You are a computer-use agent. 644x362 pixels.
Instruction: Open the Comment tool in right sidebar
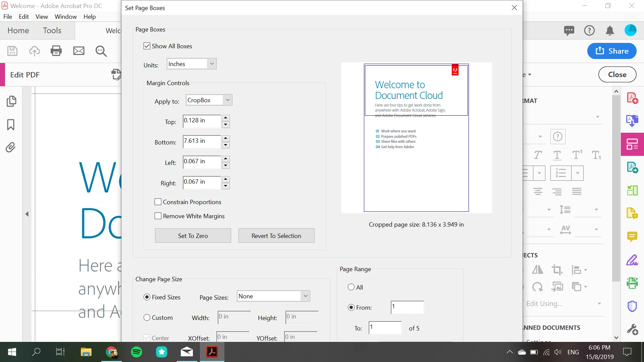[x=632, y=237]
